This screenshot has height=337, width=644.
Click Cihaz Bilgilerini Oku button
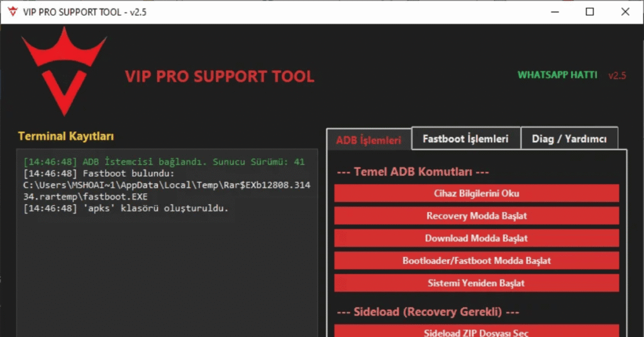[x=477, y=193]
